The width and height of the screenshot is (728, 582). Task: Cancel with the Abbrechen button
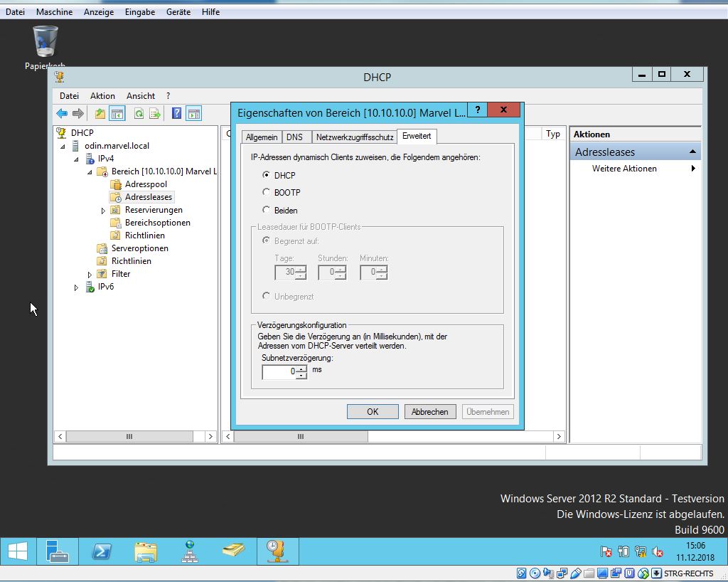coord(430,411)
